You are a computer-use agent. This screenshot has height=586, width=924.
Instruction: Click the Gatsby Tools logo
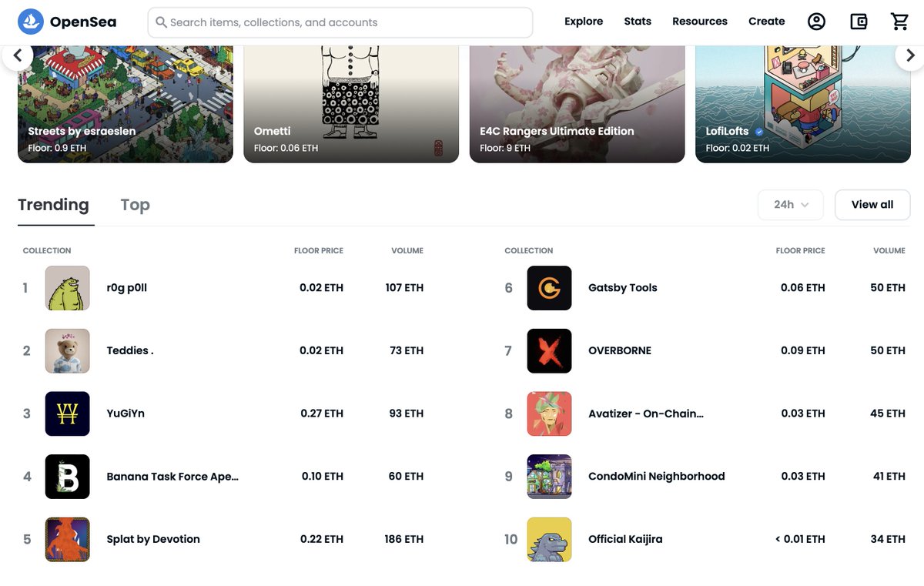click(x=549, y=288)
